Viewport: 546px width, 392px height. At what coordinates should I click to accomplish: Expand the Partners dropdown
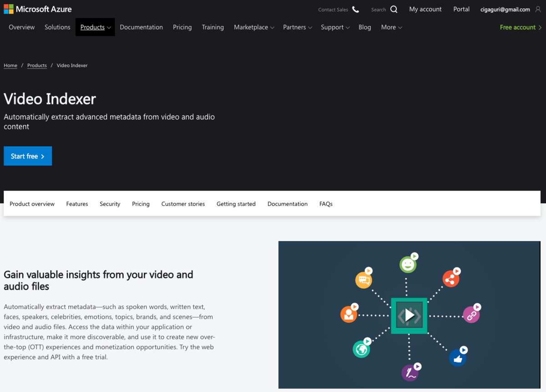298,27
